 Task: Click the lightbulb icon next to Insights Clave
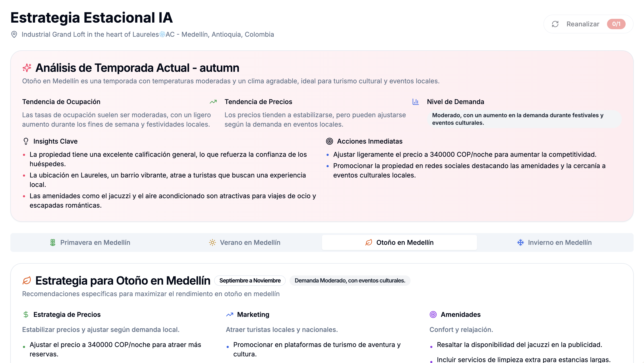[x=26, y=141]
